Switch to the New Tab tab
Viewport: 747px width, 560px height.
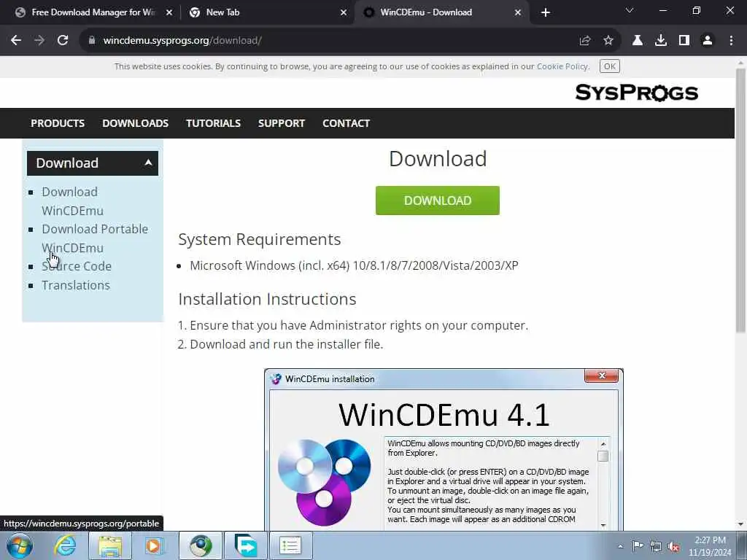point(267,12)
